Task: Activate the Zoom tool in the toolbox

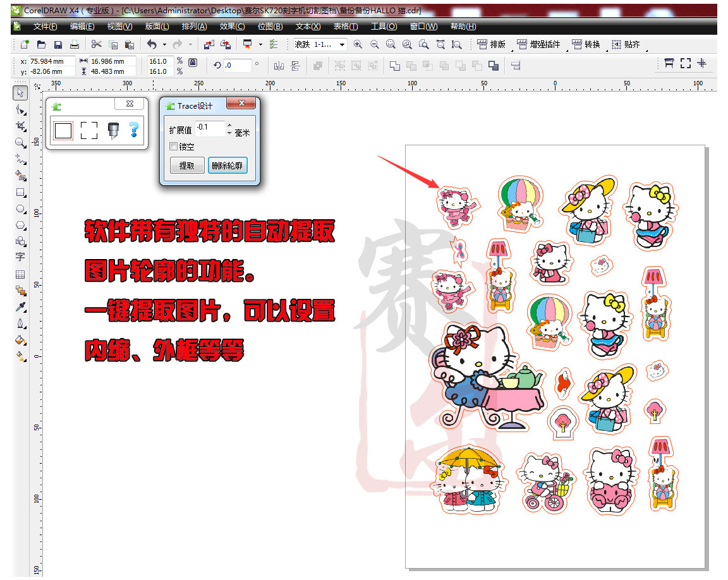Action: pos(20,142)
